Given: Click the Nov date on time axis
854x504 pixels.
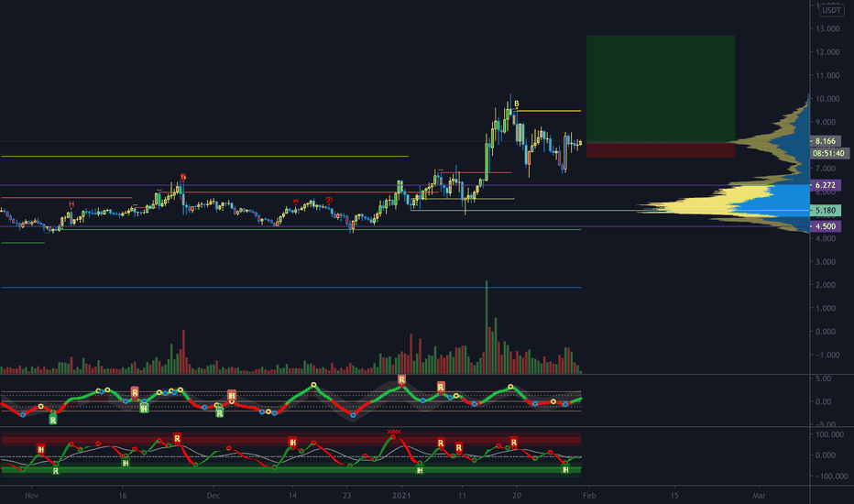Looking at the screenshot, I should click(x=31, y=496).
